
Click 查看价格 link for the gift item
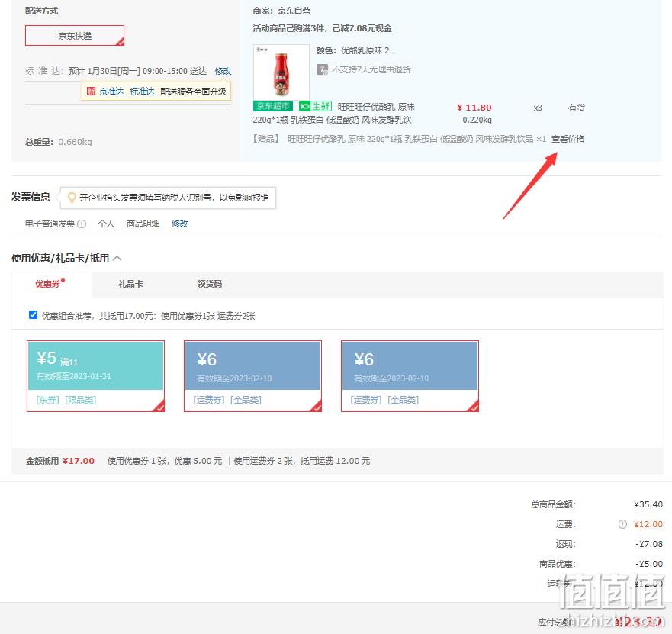pos(568,139)
